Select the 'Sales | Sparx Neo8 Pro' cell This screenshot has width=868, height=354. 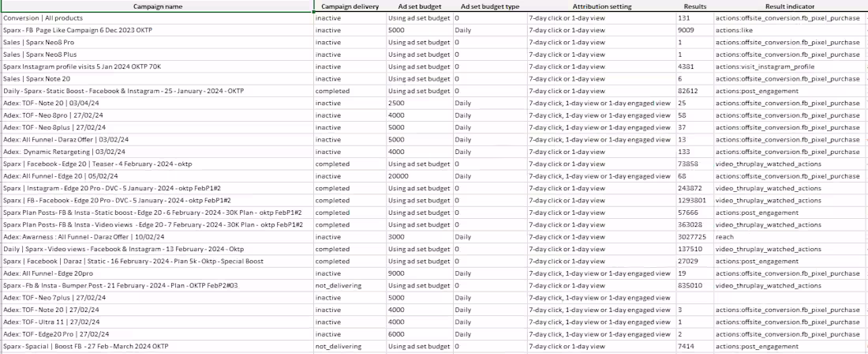click(x=157, y=43)
